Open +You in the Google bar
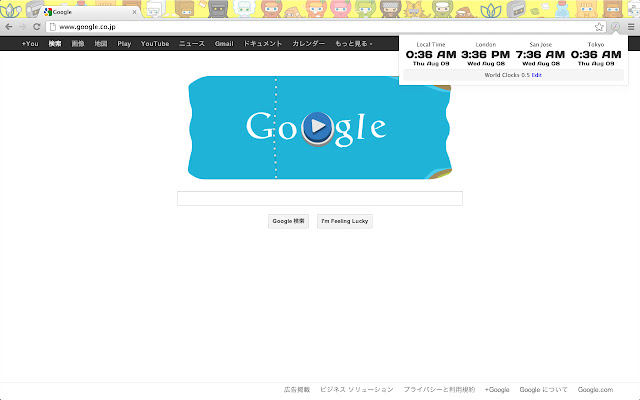640x400 pixels. coord(30,44)
